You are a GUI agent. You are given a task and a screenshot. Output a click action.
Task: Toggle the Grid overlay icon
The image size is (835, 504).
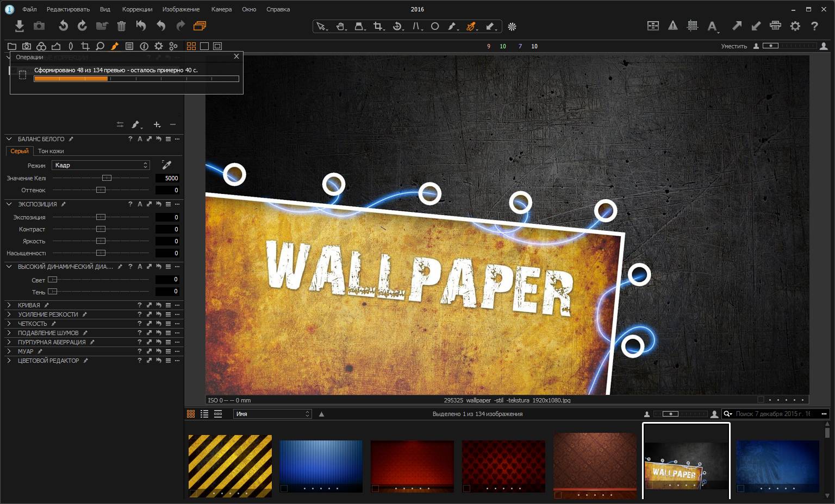(x=693, y=26)
